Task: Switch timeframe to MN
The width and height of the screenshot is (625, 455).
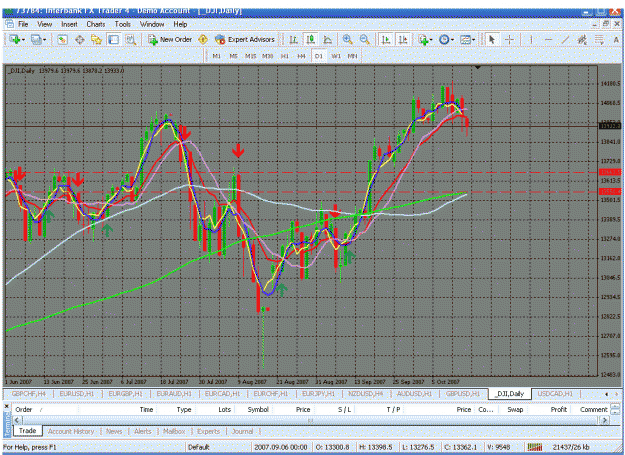Action: pyautogui.click(x=352, y=56)
